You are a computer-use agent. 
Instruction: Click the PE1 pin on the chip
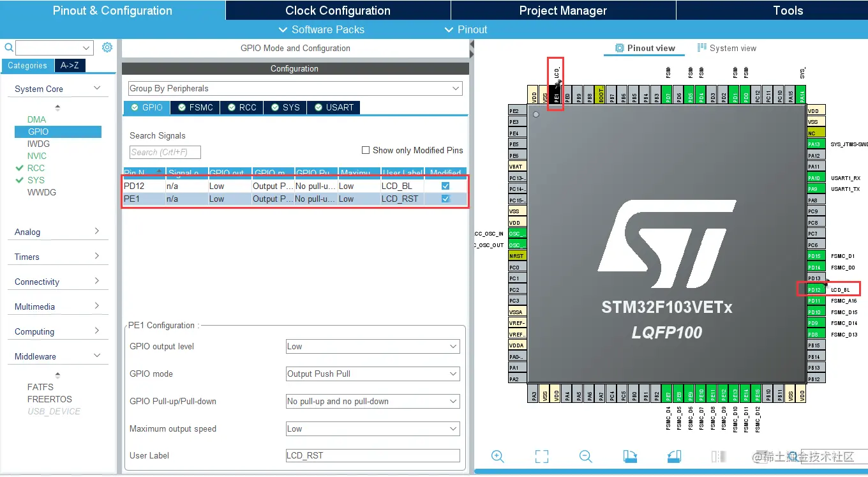(556, 95)
